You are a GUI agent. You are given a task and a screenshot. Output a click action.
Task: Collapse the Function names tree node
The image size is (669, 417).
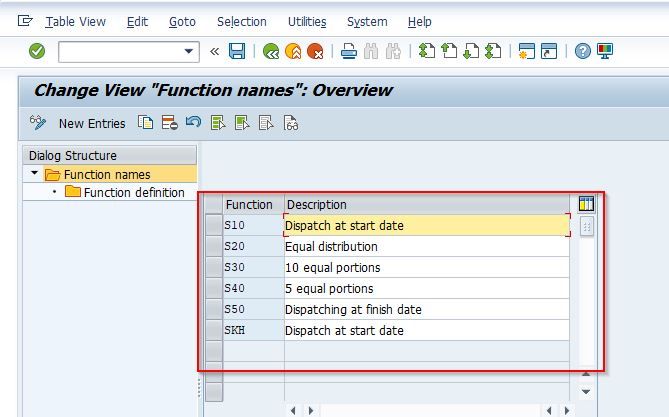35,173
